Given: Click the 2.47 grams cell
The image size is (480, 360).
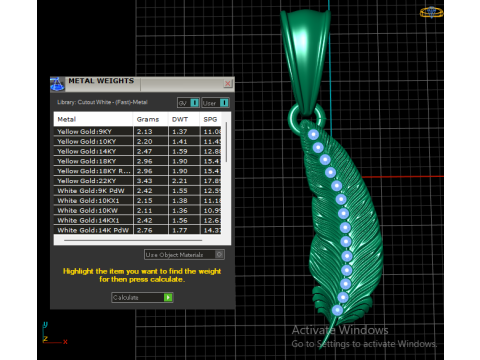Looking at the screenshot, I should [x=151, y=151].
